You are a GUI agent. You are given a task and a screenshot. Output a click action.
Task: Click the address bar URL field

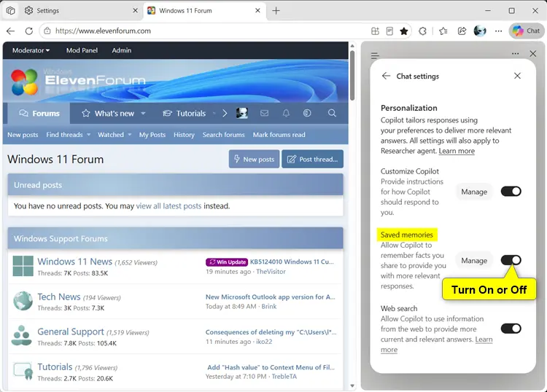[x=209, y=31]
